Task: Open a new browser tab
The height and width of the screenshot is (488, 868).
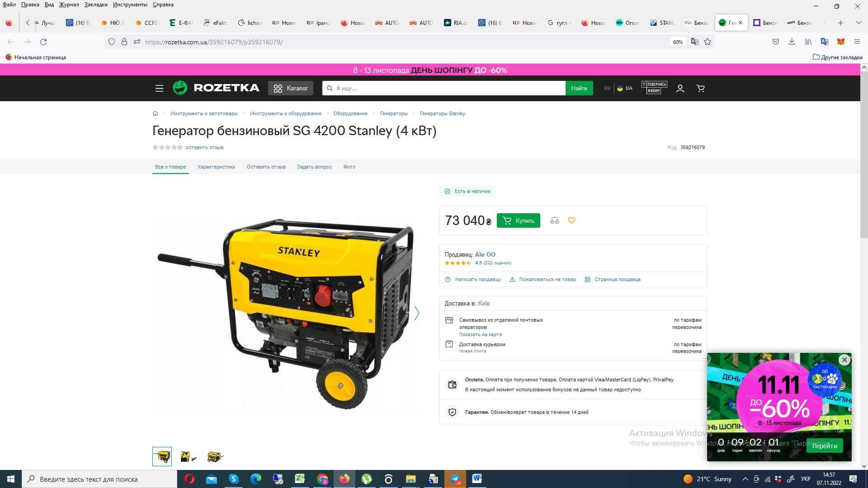Action: click(840, 23)
